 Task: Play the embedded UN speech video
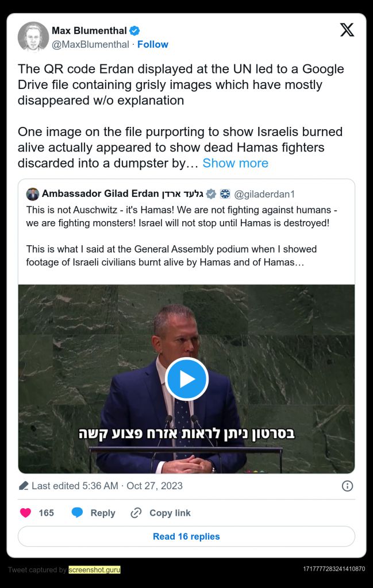tap(186, 379)
